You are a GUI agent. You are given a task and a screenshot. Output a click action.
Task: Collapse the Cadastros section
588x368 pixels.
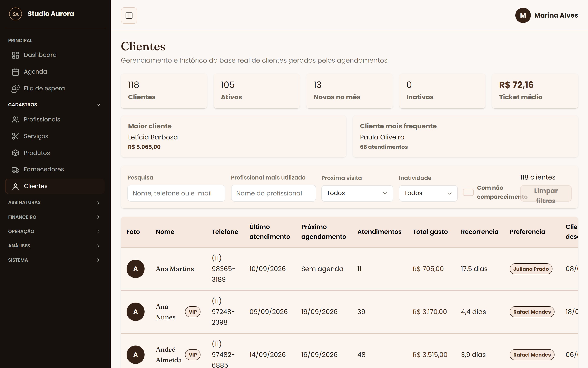coord(55,105)
